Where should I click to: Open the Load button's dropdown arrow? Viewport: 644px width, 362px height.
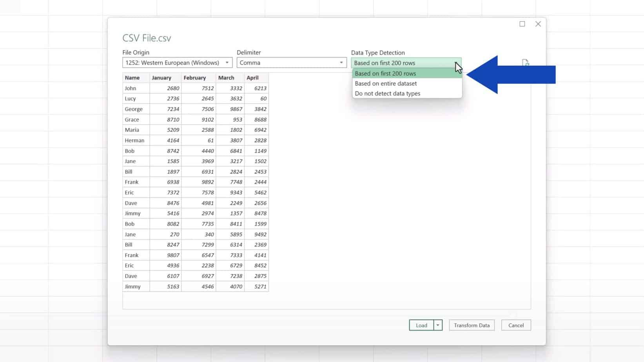(x=438, y=325)
